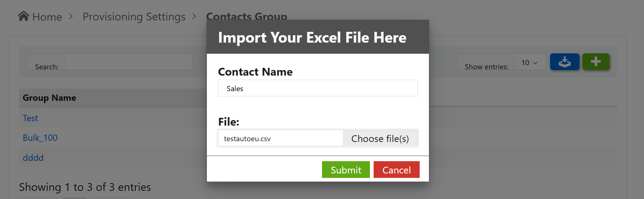Click the chevron after Home breadcrumb
The width and height of the screenshot is (644, 199).
71,17
